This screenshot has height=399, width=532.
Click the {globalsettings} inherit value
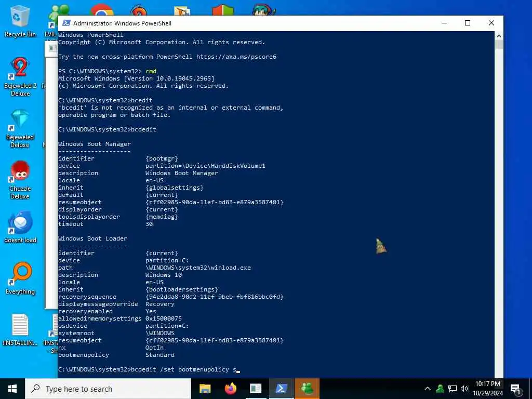(x=175, y=188)
